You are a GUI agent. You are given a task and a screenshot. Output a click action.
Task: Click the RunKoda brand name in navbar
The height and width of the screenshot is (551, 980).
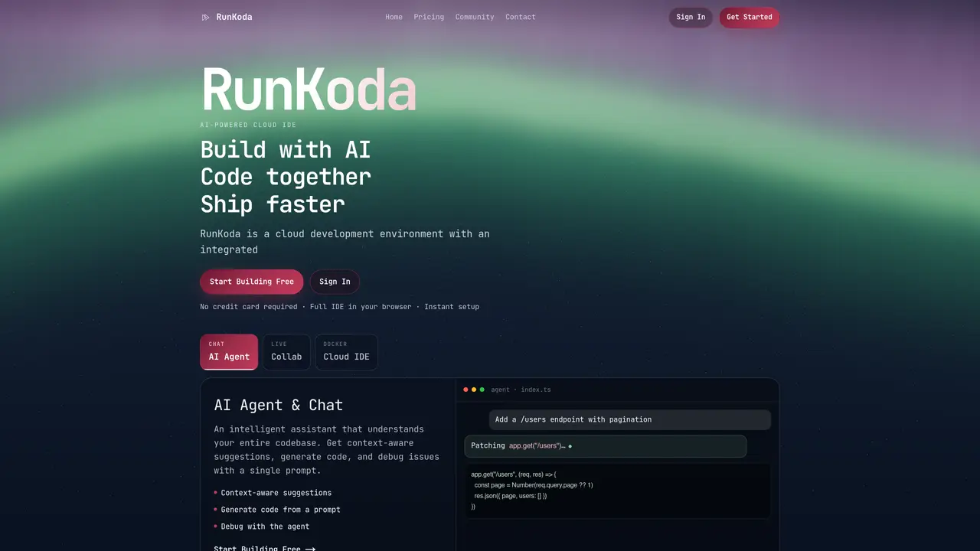(x=234, y=17)
